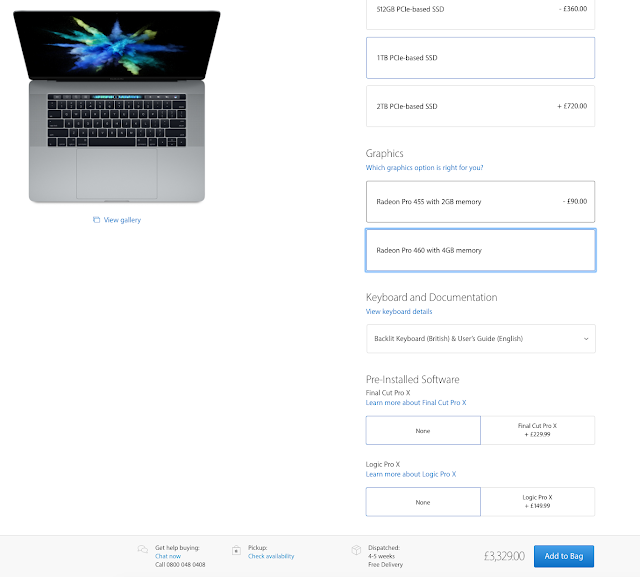
Task: Choose None for Final Cut Pro X
Action: pyautogui.click(x=423, y=431)
